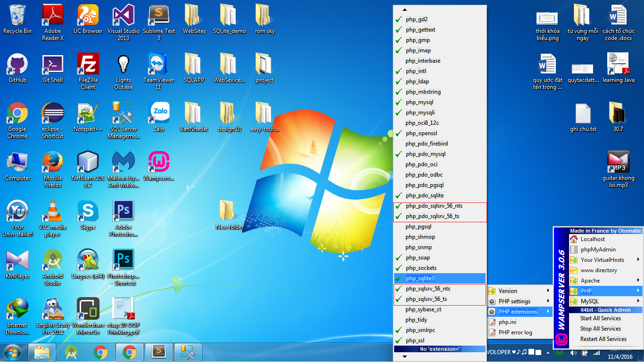The image size is (644, 364).
Task: Select the Mozilla Firefox icon
Action: tap(52, 170)
